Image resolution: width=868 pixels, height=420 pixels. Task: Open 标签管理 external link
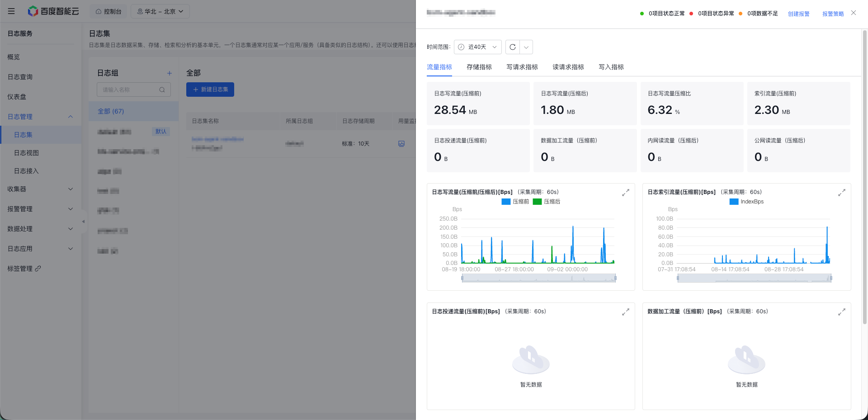pos(24,269)
